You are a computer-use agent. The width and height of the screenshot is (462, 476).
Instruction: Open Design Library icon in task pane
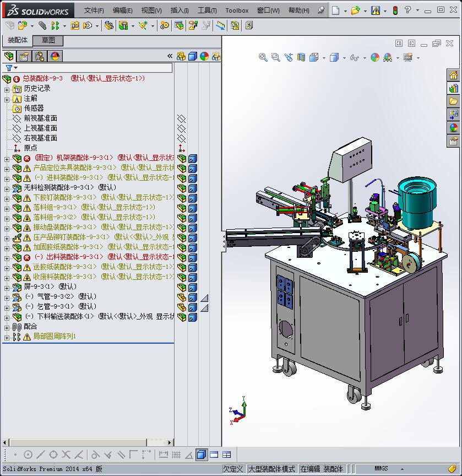pyautogui.click(x=453, y=88)
